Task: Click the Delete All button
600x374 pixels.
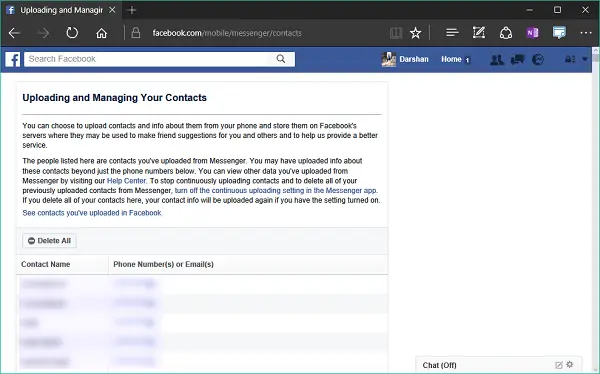Action: coord(49,241)
